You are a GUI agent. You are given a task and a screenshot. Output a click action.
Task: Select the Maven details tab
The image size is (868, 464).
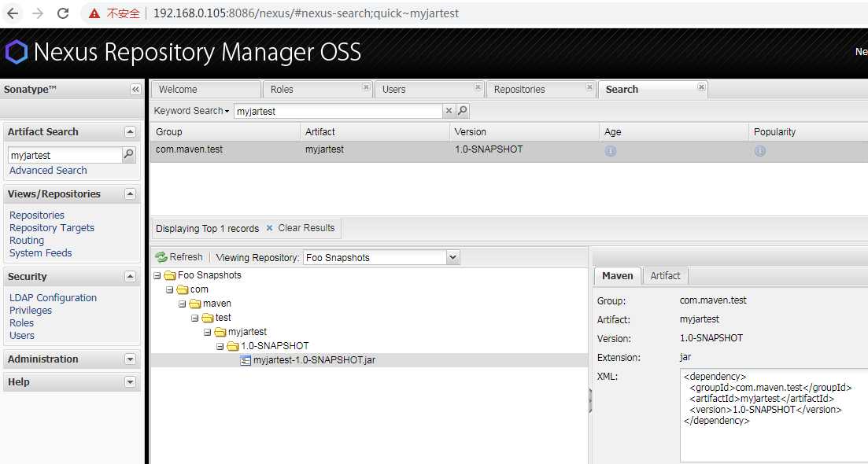tap(617, 275)
